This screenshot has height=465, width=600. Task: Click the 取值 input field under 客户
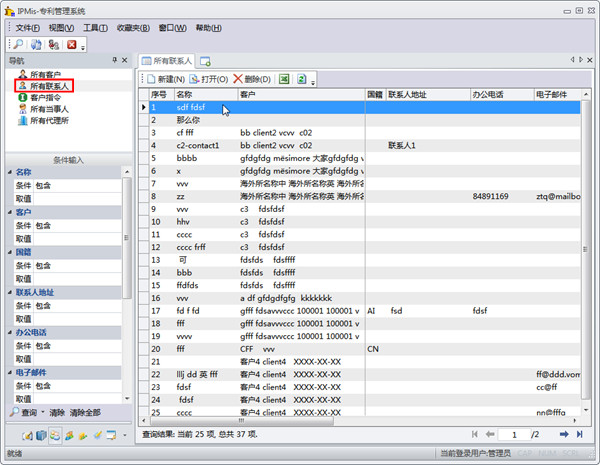[77, 239]
